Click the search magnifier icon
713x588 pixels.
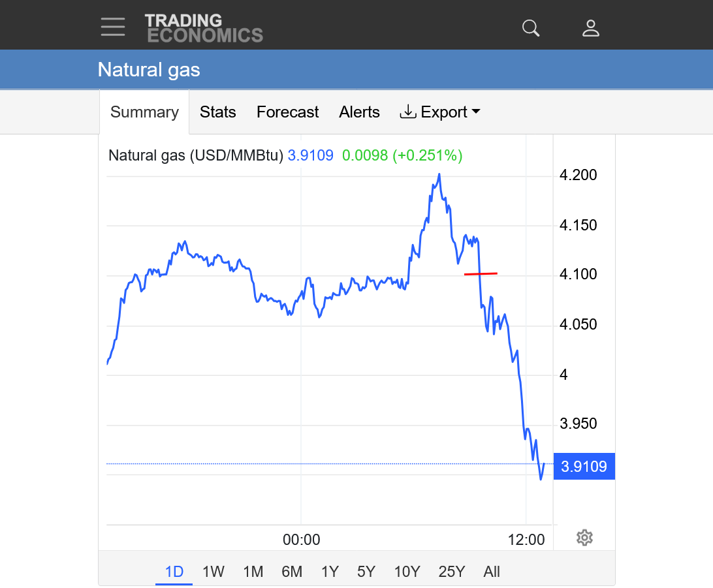point(531,28)
